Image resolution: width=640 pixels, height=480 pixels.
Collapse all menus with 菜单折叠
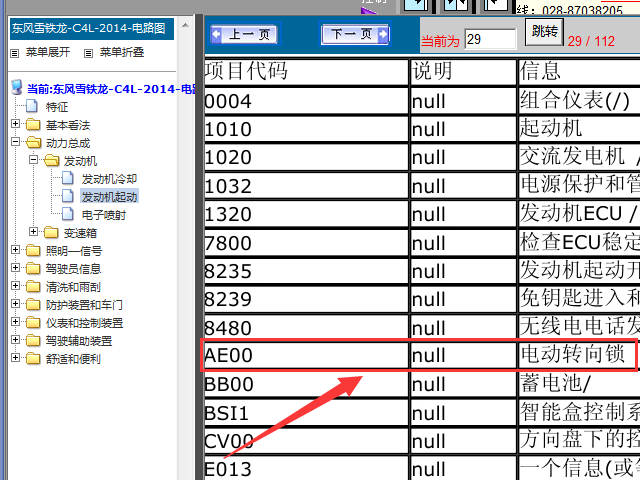tap(122, 52)
